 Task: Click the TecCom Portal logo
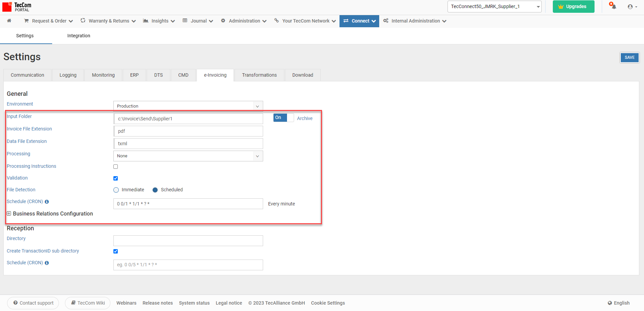point(17,7)
